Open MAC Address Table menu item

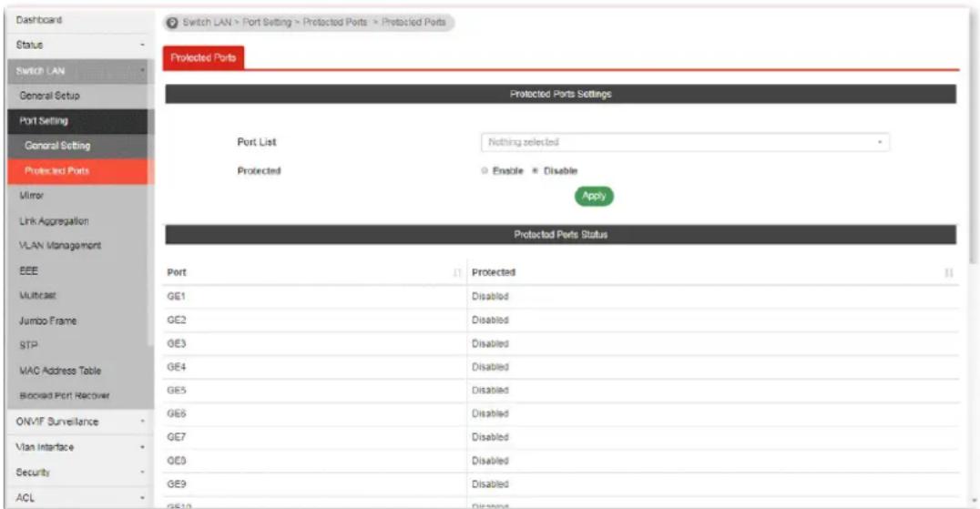pos(78,371)
